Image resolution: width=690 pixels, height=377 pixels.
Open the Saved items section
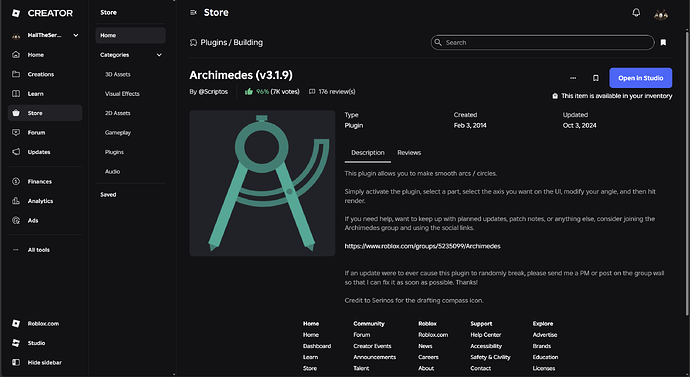point(108,194)
